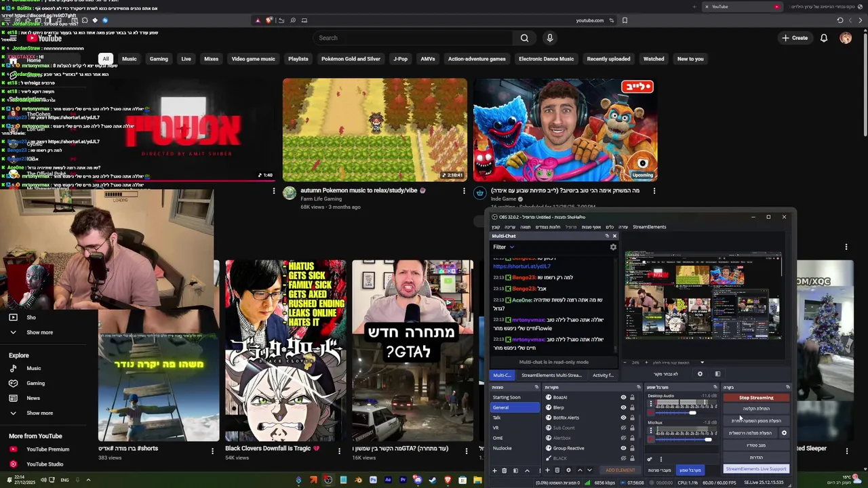The width and height of the screenshot is (868, 488).
Task: Move selected source down in Sources list
Action: pos(589,470)
